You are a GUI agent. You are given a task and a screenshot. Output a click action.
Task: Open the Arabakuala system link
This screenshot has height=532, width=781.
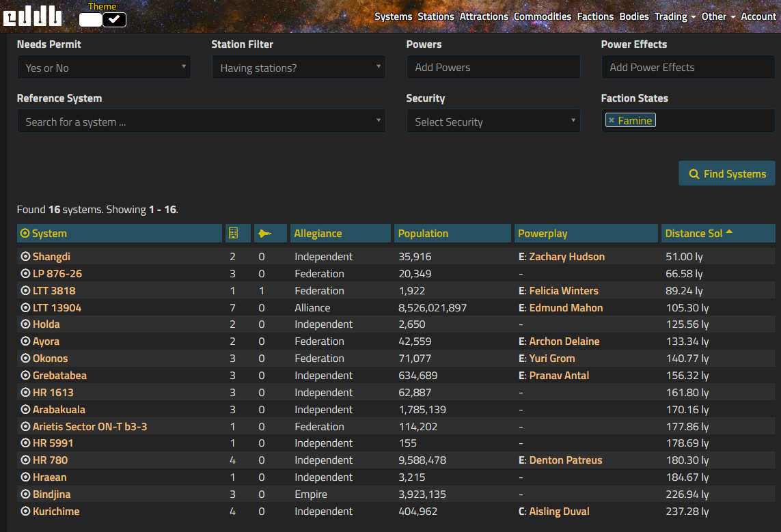tap(59, 410)
